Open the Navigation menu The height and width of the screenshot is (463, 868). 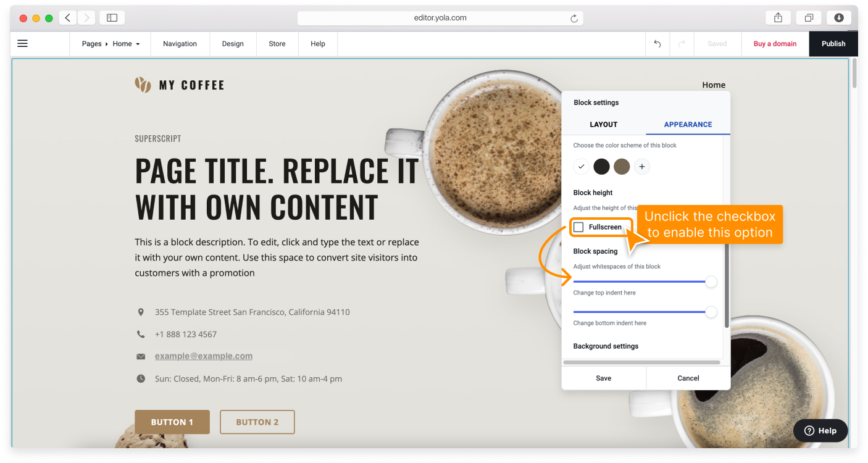point(180,44)
